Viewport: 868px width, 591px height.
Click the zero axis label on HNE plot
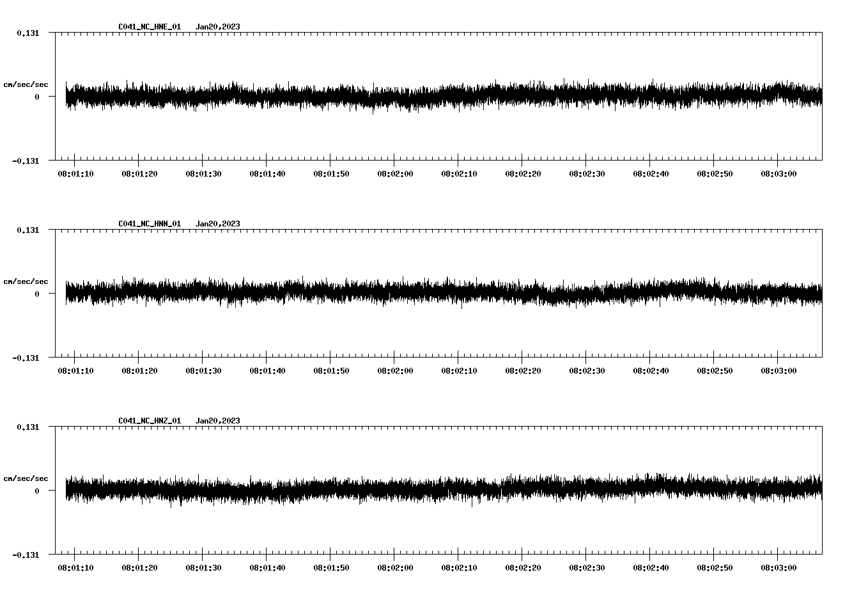coord(37,97)
